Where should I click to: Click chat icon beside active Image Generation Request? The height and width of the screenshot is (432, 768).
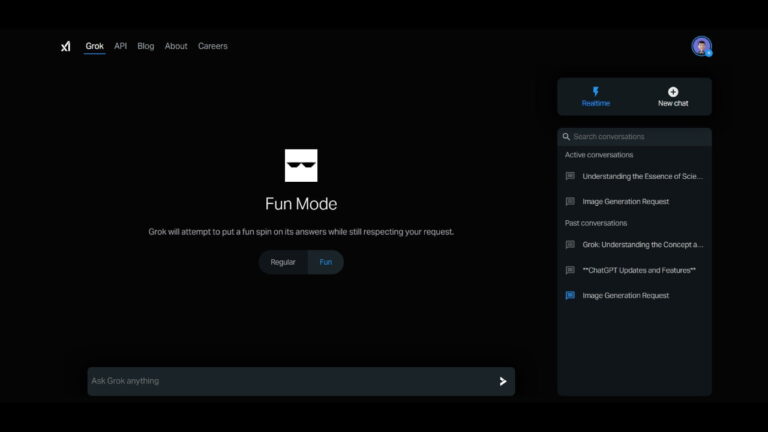coord(570,201)
